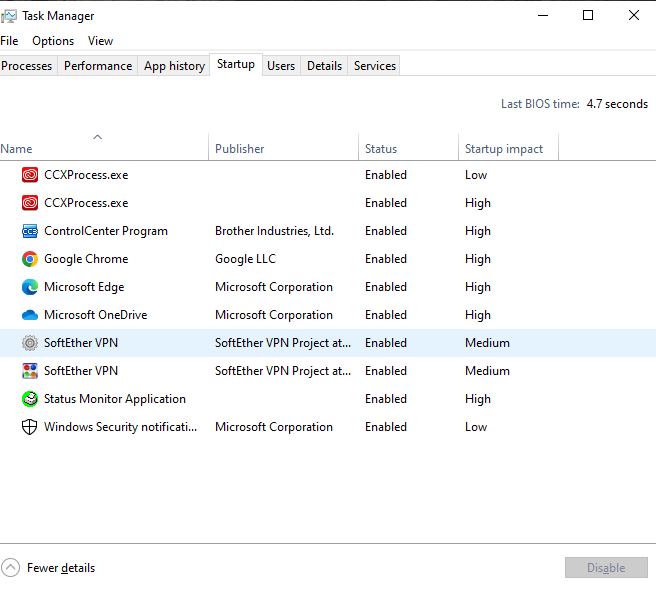Close the Task Manager window
The height and width of the screenshot is (592, 656).
(x=634, y=15)
